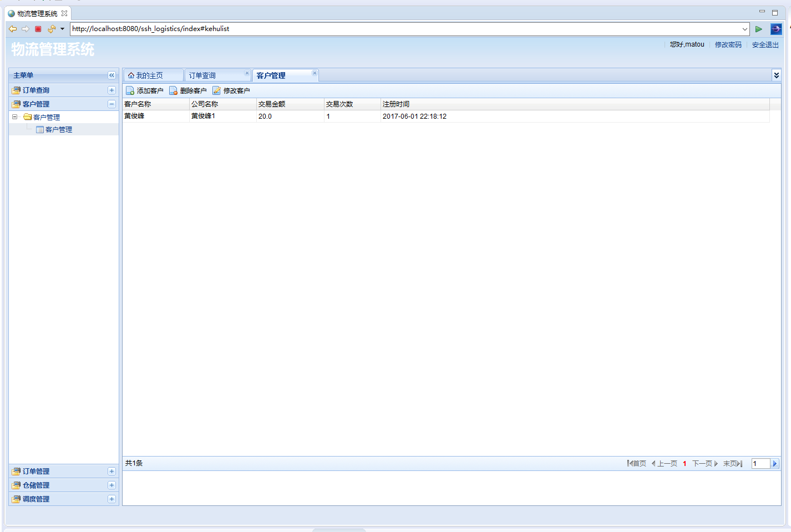Close the 客户管理 tab

[x=315, y=73]
